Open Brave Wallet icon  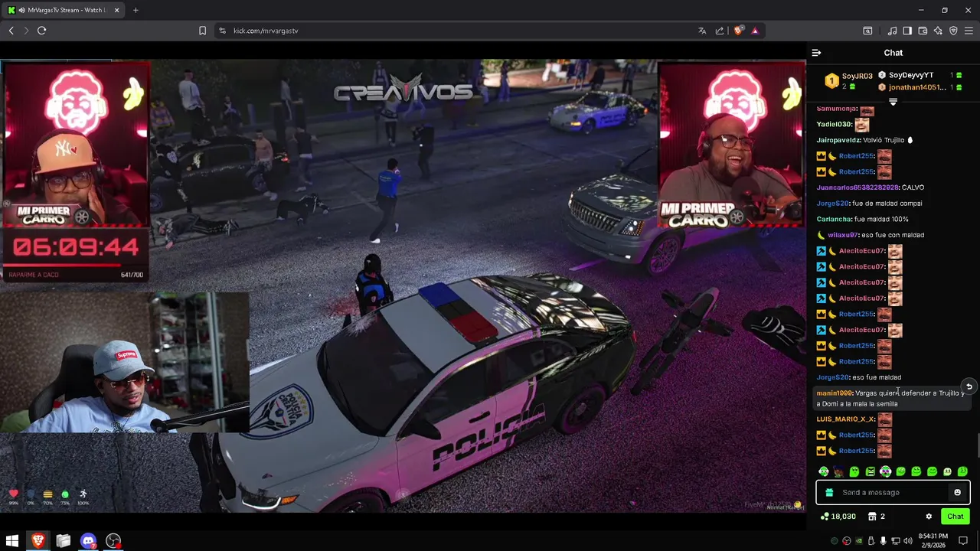click(923, 31)
